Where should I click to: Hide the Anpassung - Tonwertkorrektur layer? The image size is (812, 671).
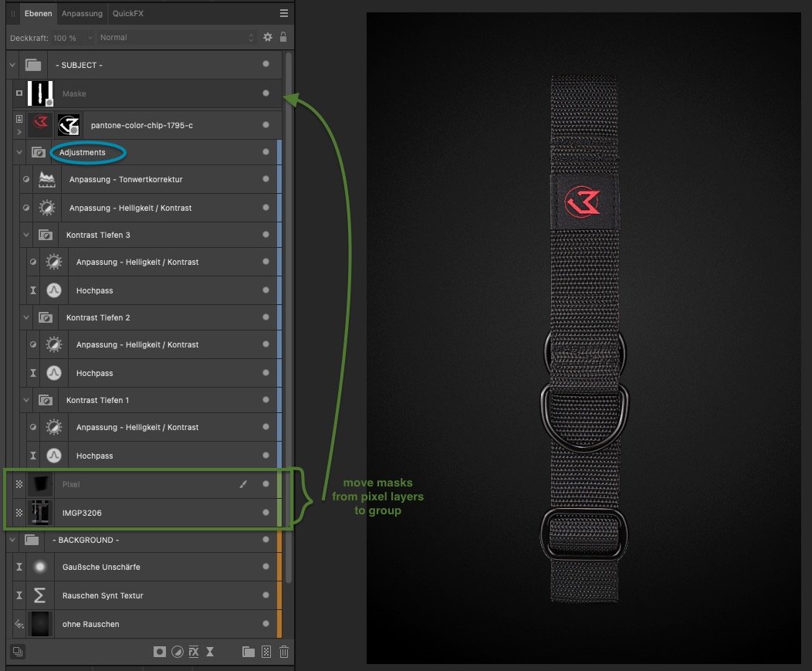(266, 179)
